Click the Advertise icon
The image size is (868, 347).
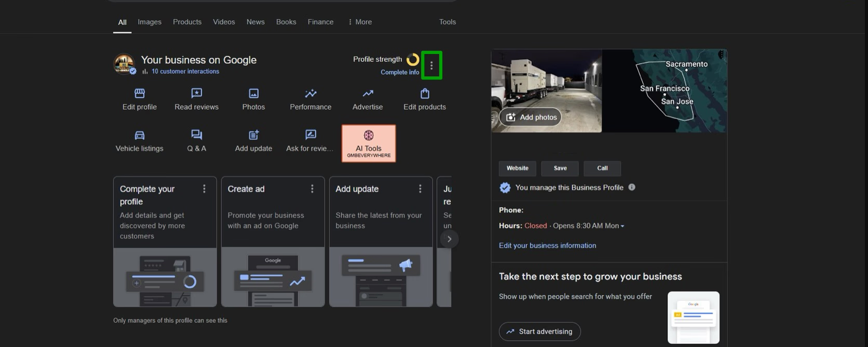click(367, 94)
